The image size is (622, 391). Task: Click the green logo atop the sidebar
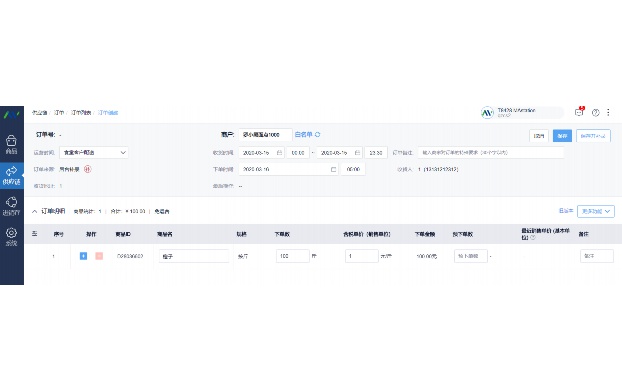point(12,115)
